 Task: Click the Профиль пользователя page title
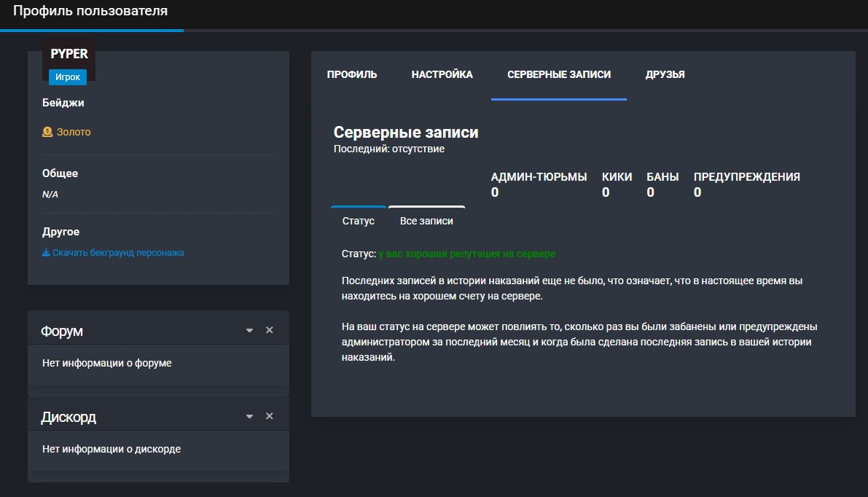pyautogui.click(x=90, y=10)
